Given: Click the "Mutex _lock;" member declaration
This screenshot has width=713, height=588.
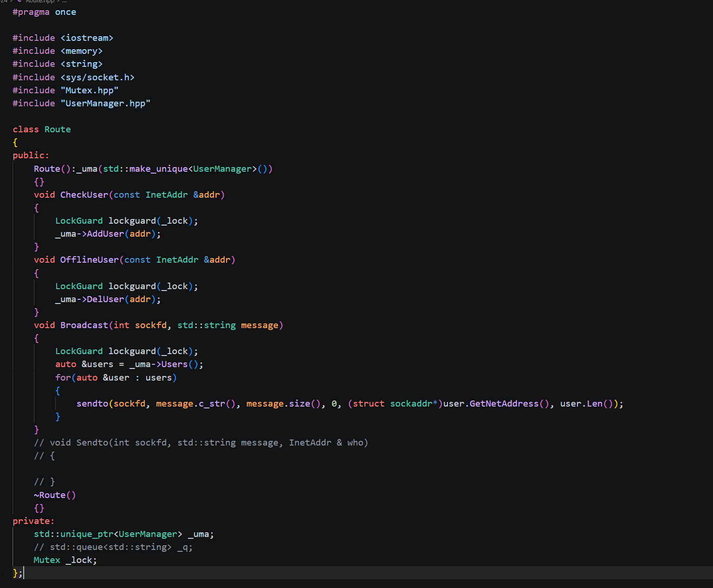Looking at the screenshot, I should (65, 560).
